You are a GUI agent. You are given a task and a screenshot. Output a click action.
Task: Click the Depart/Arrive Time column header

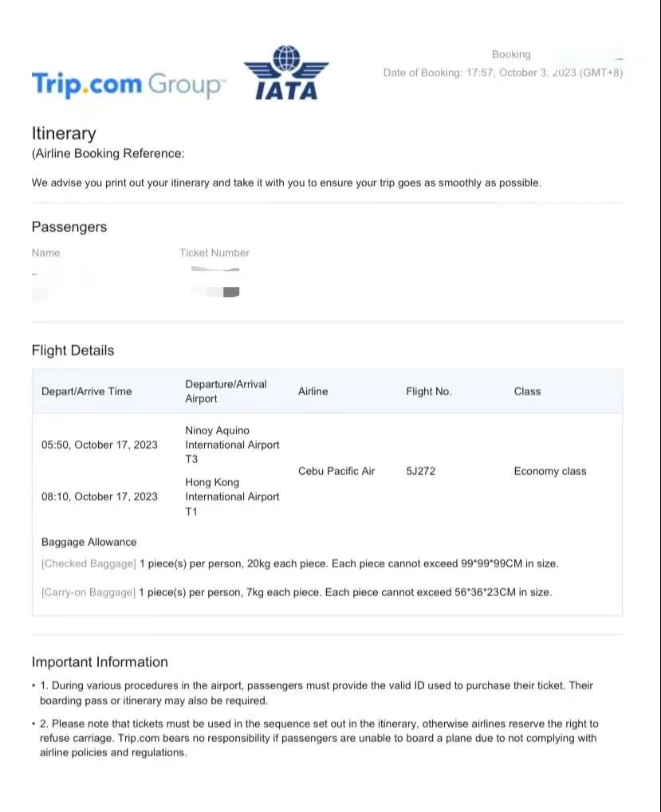pyautogui.click(x=87, y=391)
